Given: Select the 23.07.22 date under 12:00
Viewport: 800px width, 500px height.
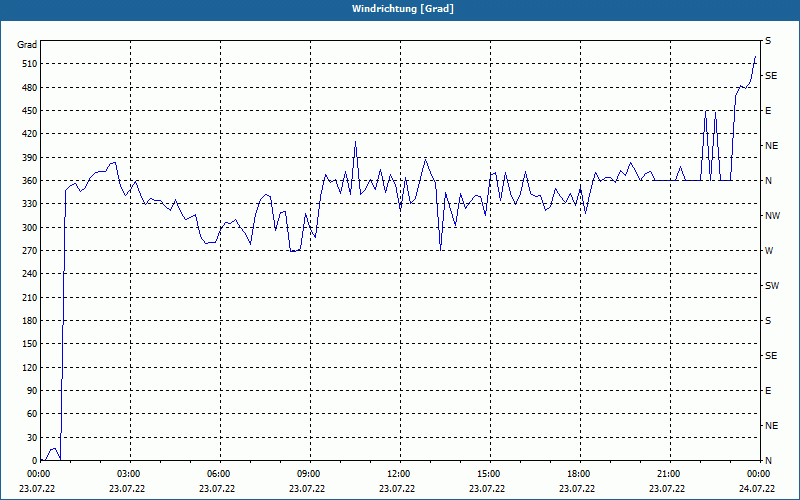Looking at the screenshot, I should click(397, 488).
